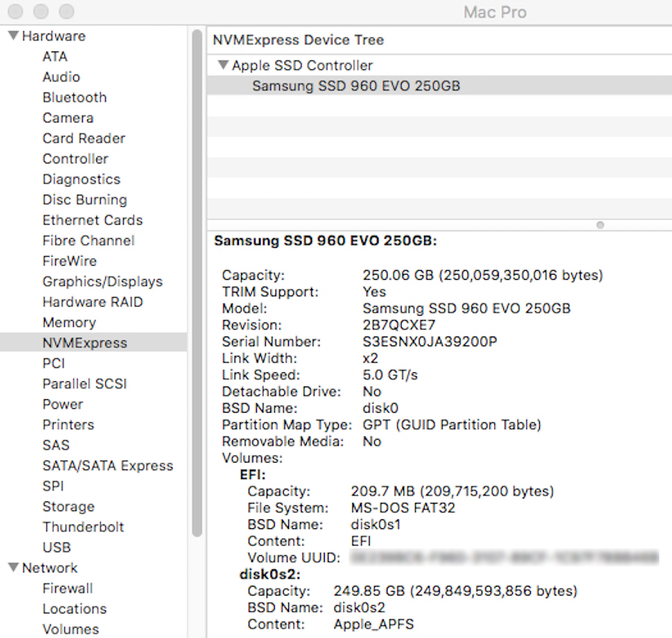Click the sidebar vertical scrollbar
This screenshot has width=672, height=638.
tap(196, 283)
